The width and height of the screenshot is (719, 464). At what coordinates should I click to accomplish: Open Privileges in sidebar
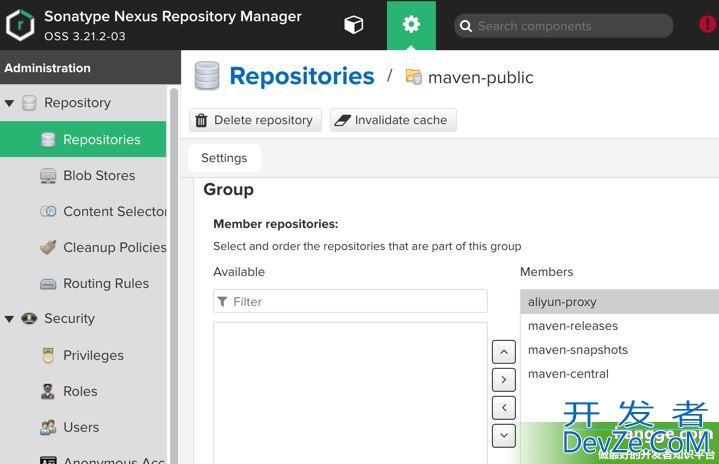(94, 355)
